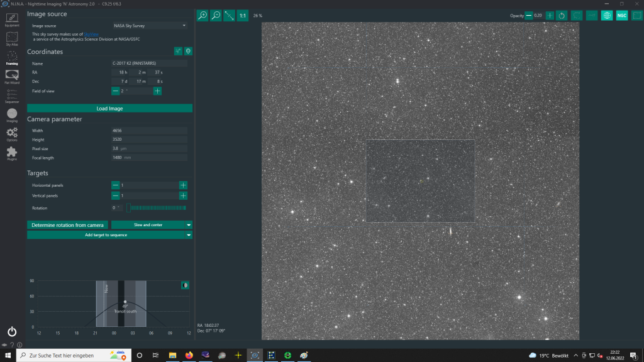Image resolution: width=644 pixels, height=362 pixels.
Task: Toggle the rectangle frame button at top right
Action: coord(636,15)
